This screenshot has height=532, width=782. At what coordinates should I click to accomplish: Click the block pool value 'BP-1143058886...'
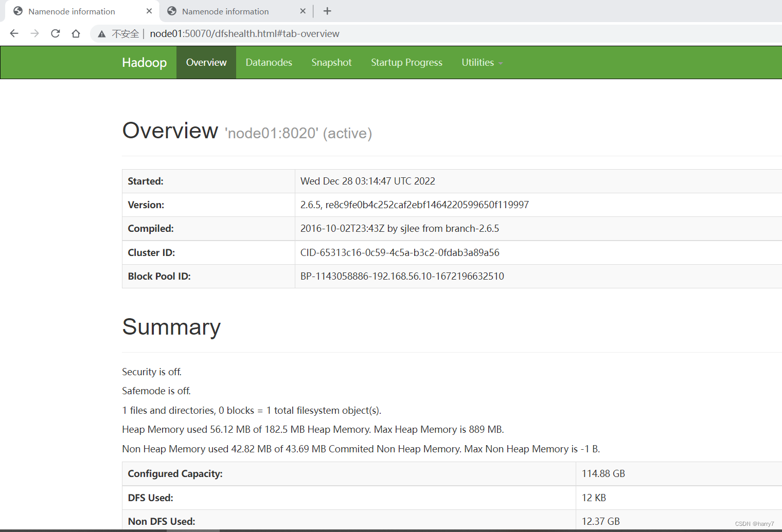(x=402, y=276)
